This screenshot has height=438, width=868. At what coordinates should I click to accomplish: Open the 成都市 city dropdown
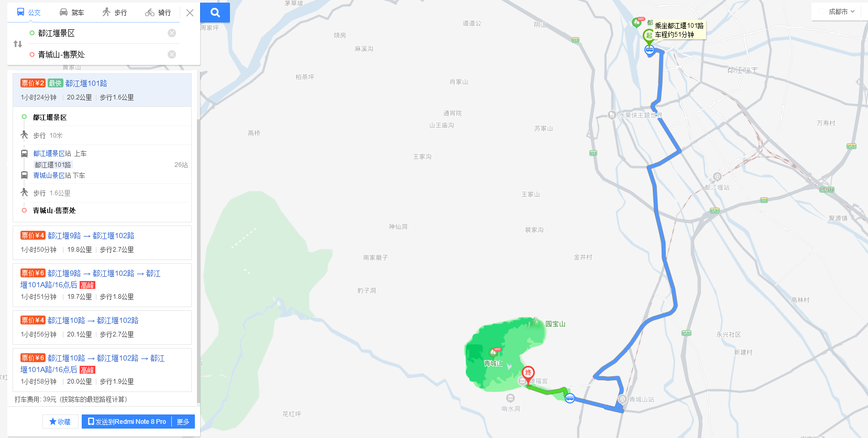coord(841,12)
